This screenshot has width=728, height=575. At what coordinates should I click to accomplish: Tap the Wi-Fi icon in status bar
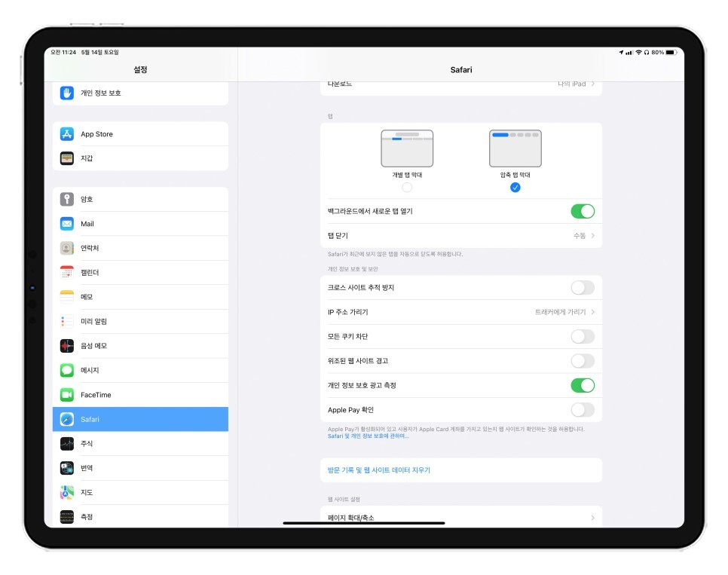[638, 53]
